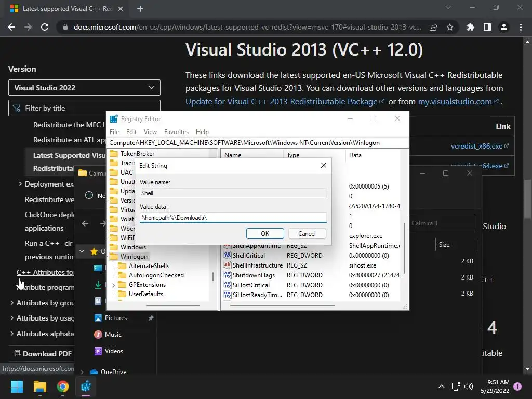The width and height of the screenshot is (532, 399).
Task: Expand the GPExtensions subkey
Action: click(114, 285)
